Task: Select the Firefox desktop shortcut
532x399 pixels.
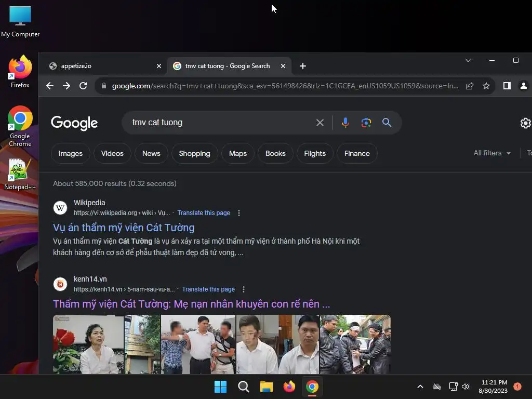Action: 20,72
